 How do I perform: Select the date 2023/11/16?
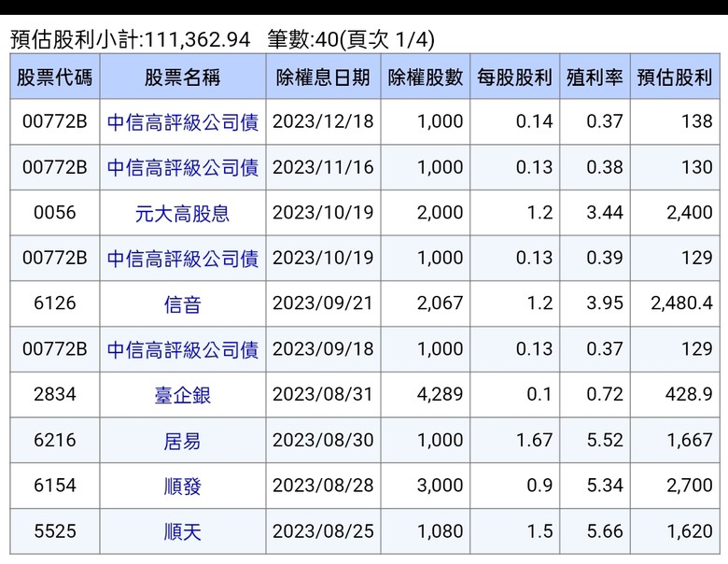[x=323, y=167]
